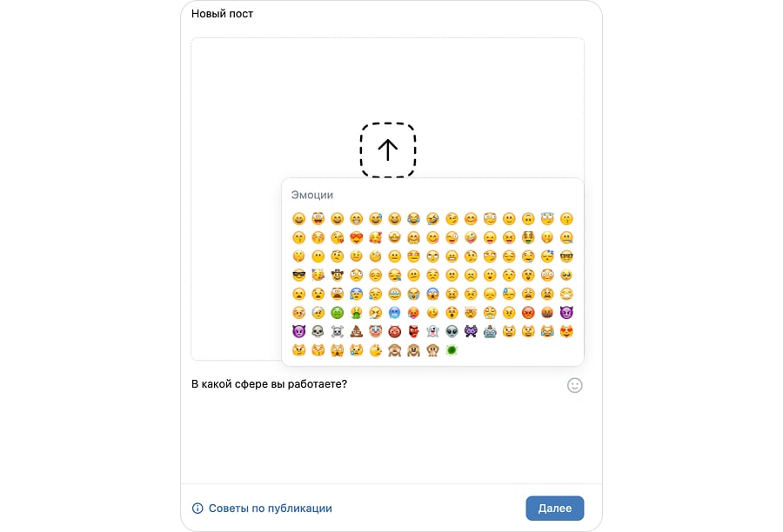The height and width of the screenshot is (532, 783).
Task: Insert the blue cold face emoji
Action: pos(395,312)
